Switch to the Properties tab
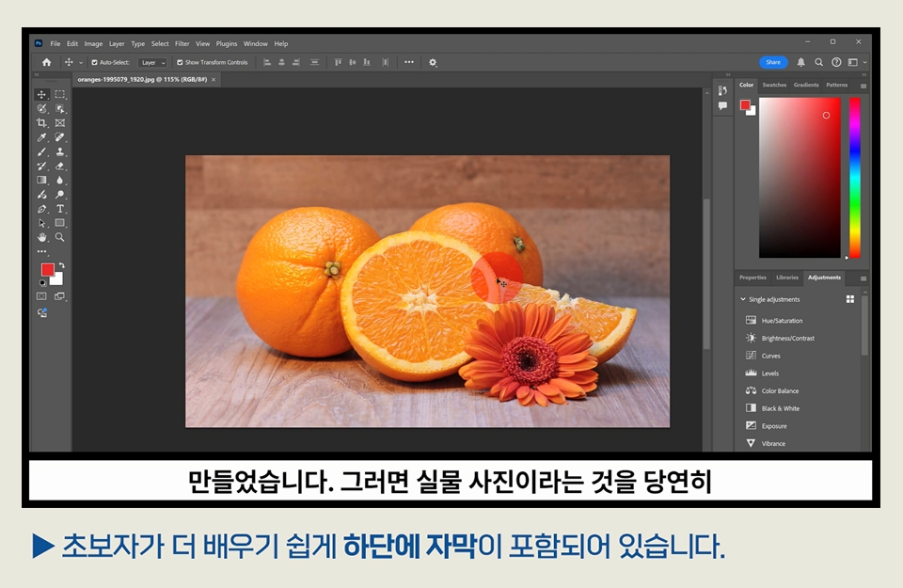Image resolution: width=903 pixels, height=588 pixels. click(x=752, y=278)
